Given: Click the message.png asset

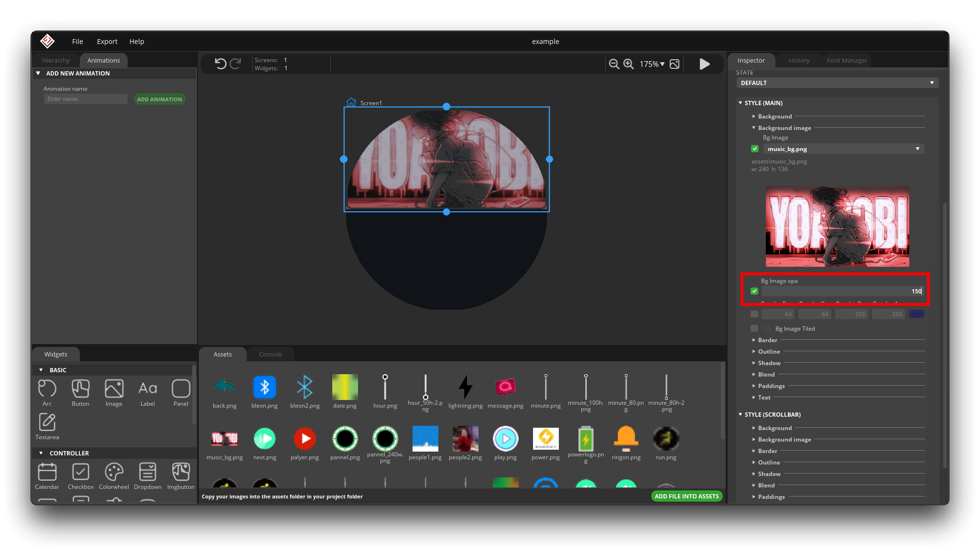Looking at the screenshot, I should (505, 391).
